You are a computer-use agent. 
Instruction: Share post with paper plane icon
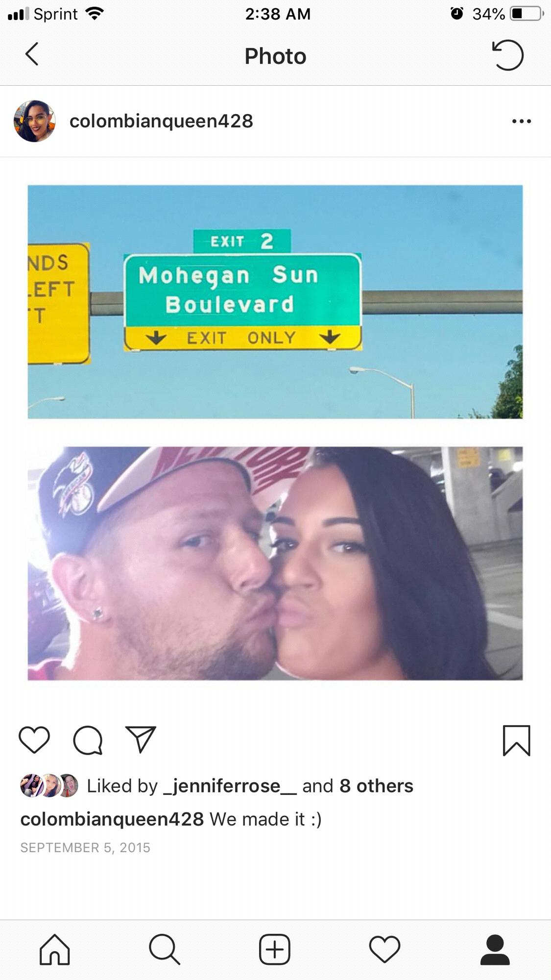tap(141, 739)
